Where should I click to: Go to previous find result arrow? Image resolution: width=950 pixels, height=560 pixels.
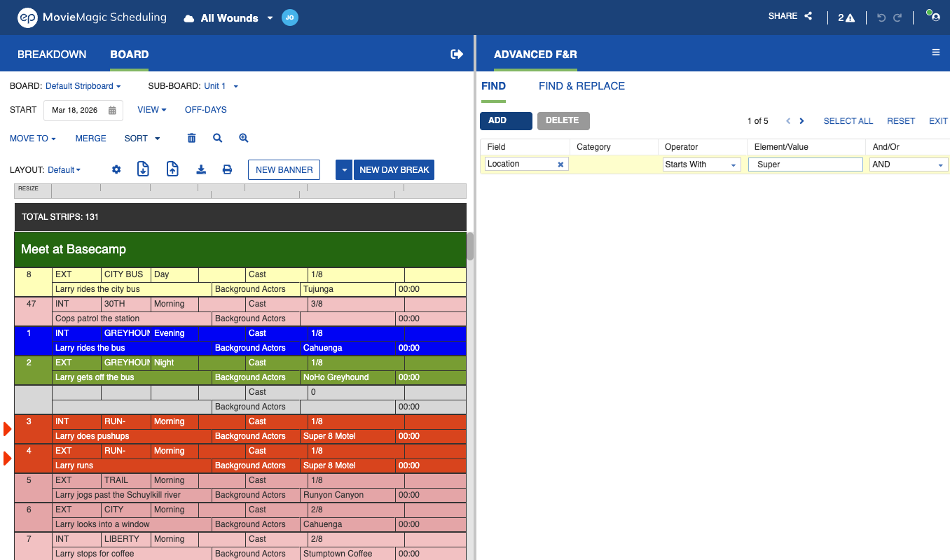tap(788, 121)
